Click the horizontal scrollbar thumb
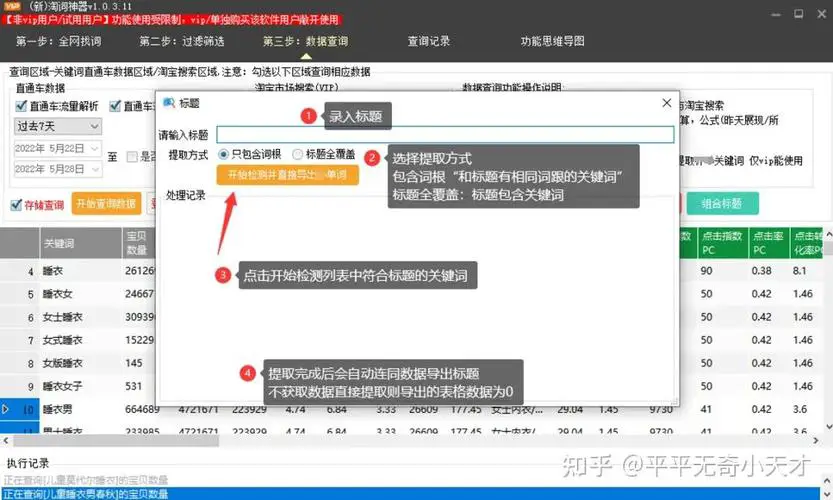The width and height of the screenshot is (833, 500). [116, 440]
